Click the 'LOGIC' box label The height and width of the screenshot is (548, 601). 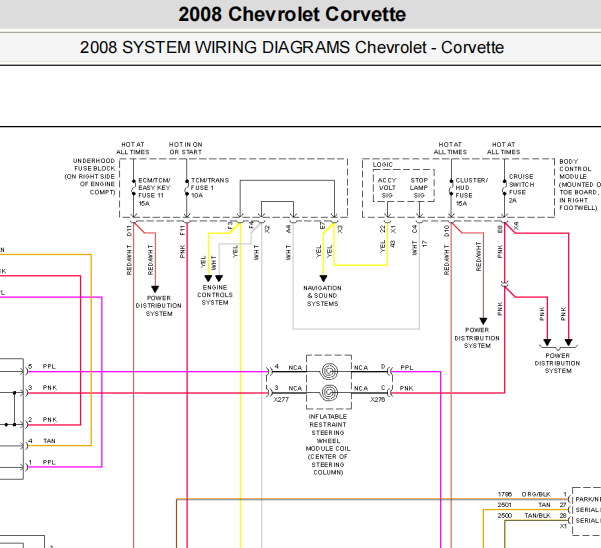click(x=383, y=165)
